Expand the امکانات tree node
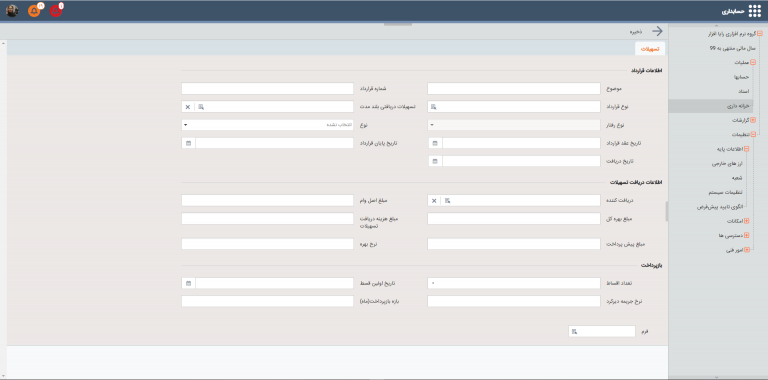Image resolution: width=768 pixels, height=380 pixels. 746,221
